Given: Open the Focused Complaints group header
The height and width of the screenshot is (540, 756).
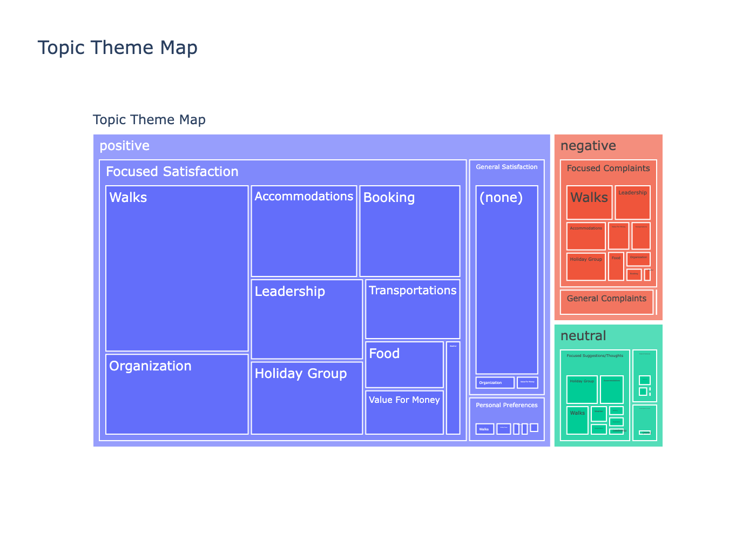Looking at the screenshot, I should [x=608, y=168].
